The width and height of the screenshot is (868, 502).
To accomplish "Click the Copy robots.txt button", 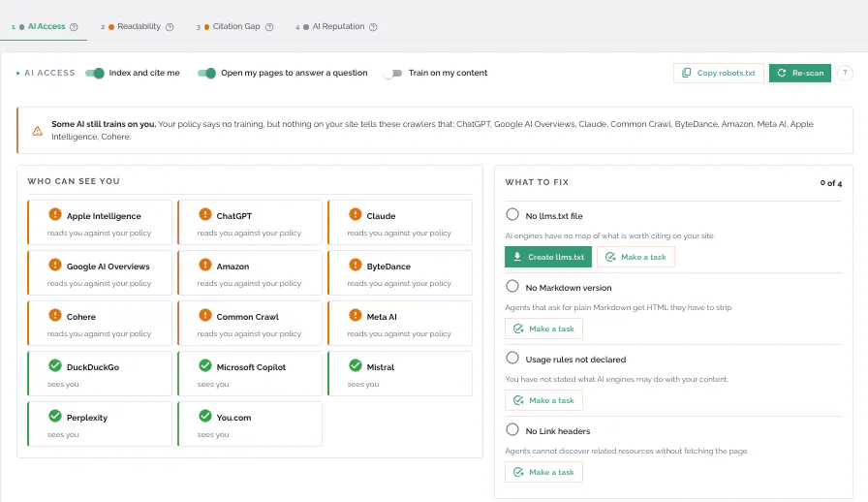I will (x=719, y=73).
